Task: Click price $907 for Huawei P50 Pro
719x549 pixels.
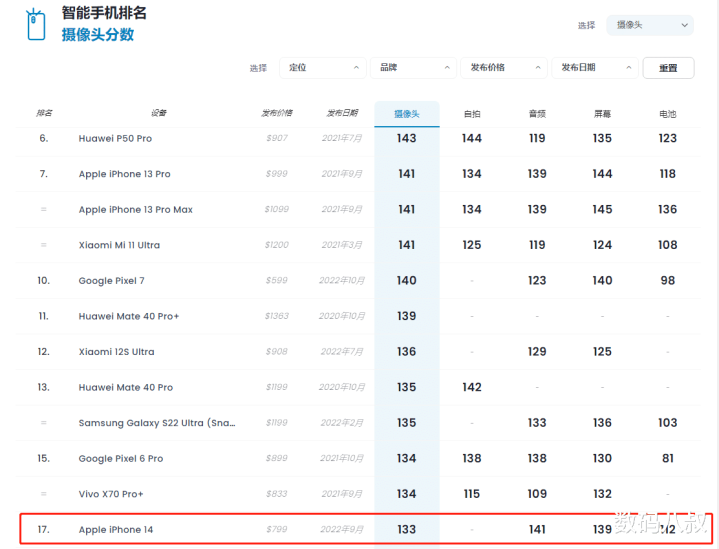Action: coord(277,138)
